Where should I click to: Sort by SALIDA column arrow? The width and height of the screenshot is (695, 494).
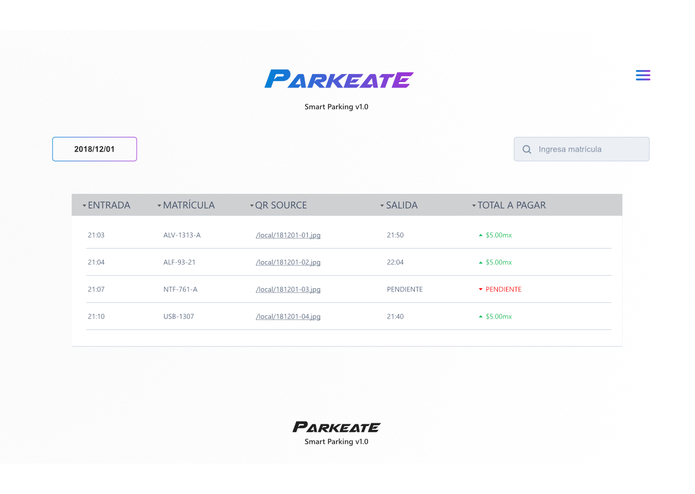(x=382, y=205)
